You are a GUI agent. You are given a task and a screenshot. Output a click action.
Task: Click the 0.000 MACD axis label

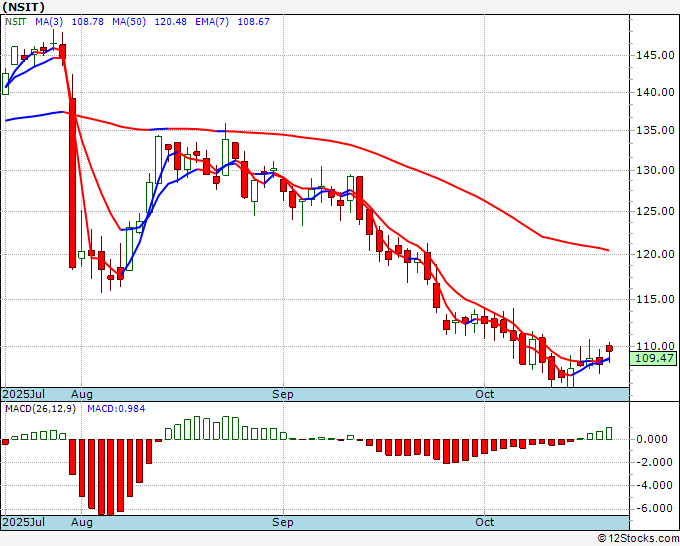pyautogui.click(x=652, y=439)
